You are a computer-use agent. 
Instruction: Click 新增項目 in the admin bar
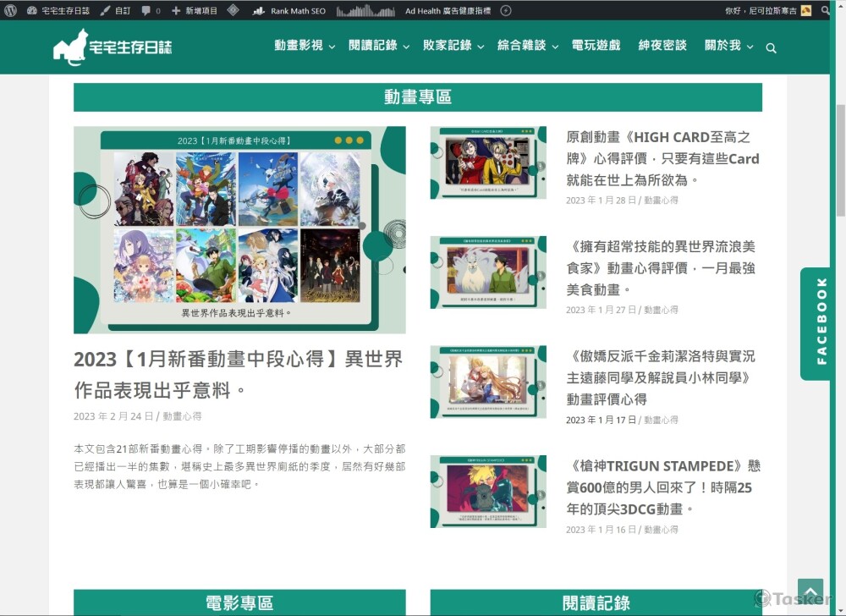point(195,10)
